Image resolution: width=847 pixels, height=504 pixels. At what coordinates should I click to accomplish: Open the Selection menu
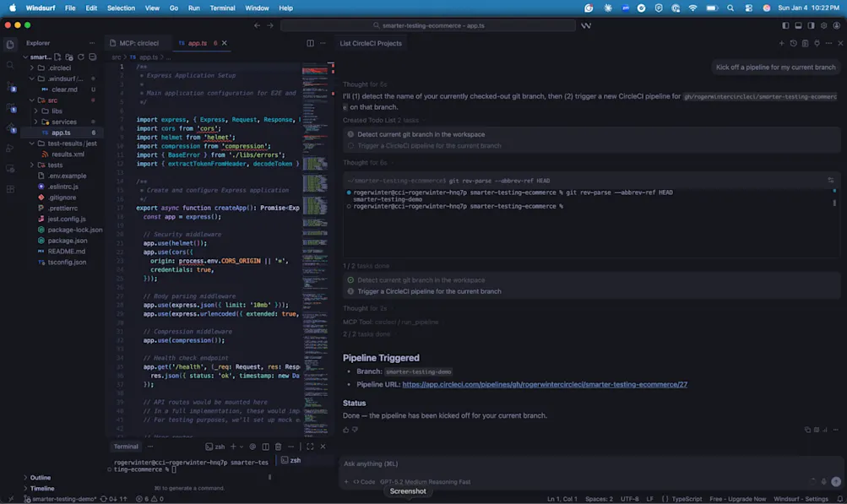coord(121,8)
